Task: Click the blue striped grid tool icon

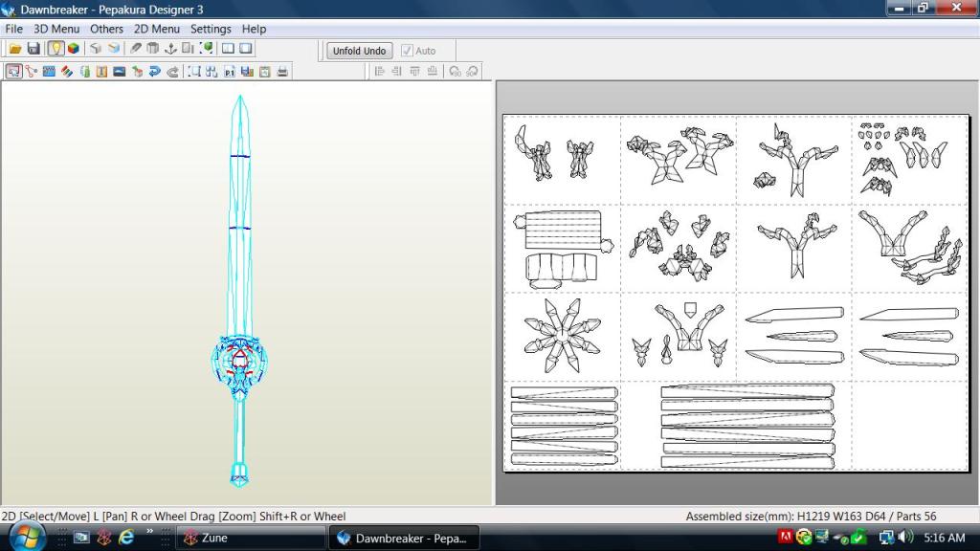Action: coord(49,72)
